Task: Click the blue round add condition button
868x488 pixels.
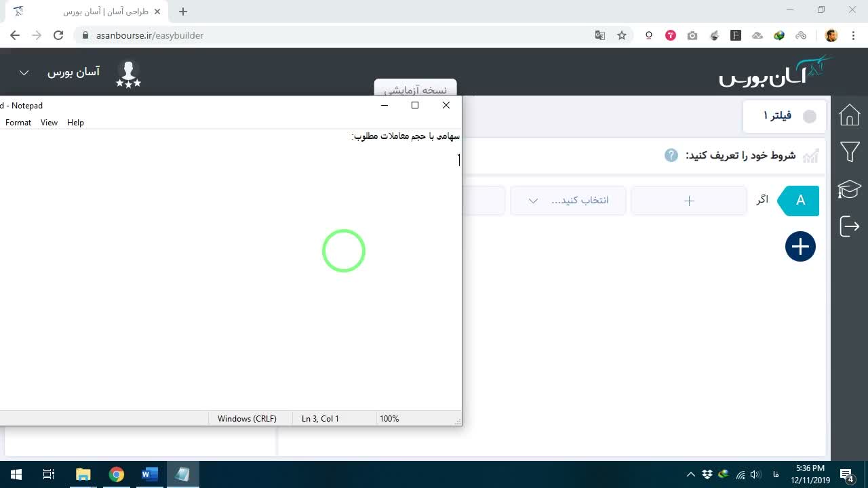Action: coord(800,247)
